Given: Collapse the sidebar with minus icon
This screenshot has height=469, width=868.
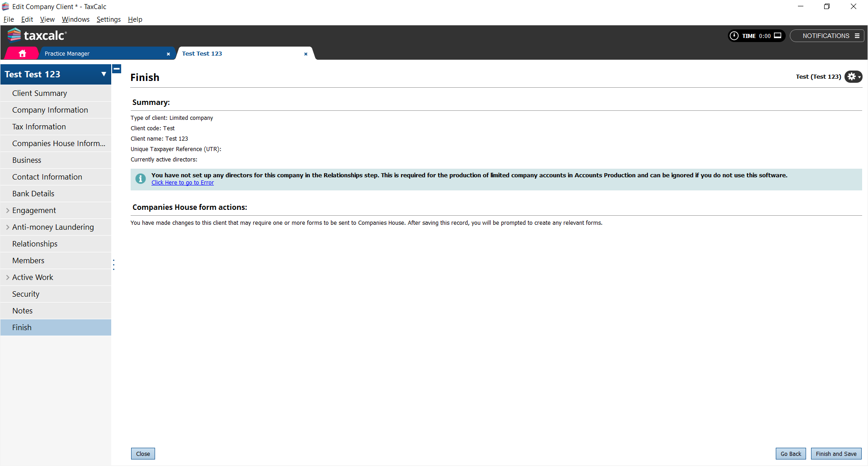Looking at the screenshot, I should pos(117,69).
